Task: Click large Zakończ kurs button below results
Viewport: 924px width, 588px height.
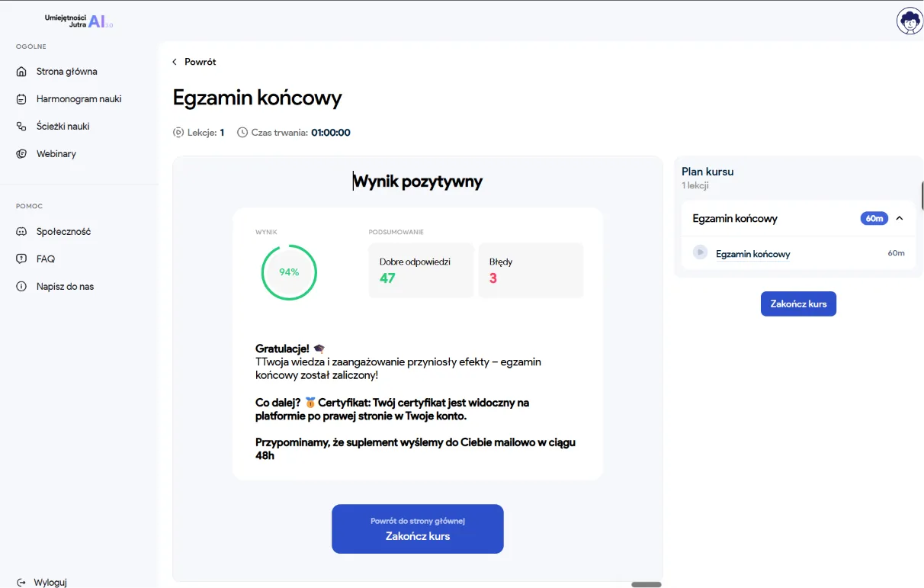Action: 418,529
